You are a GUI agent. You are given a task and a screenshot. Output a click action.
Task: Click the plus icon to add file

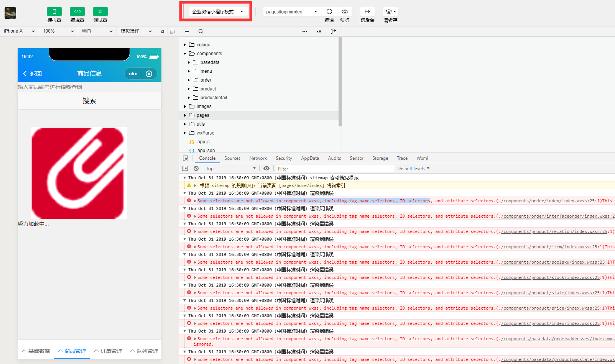pyautogui.click(x=187, y=31)
